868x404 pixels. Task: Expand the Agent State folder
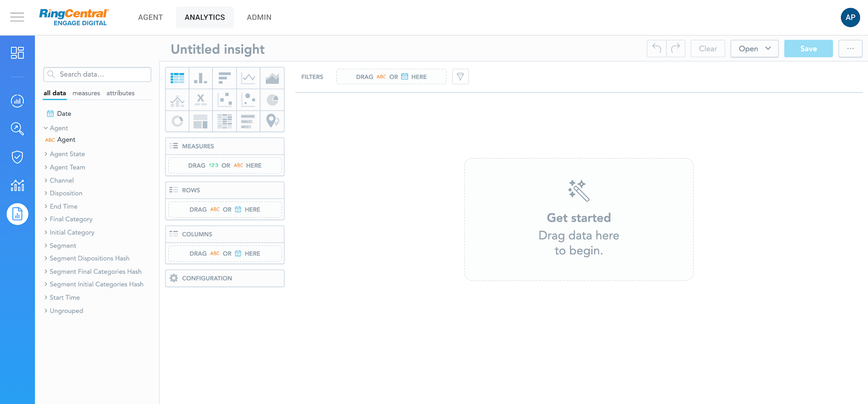point(64,154)
